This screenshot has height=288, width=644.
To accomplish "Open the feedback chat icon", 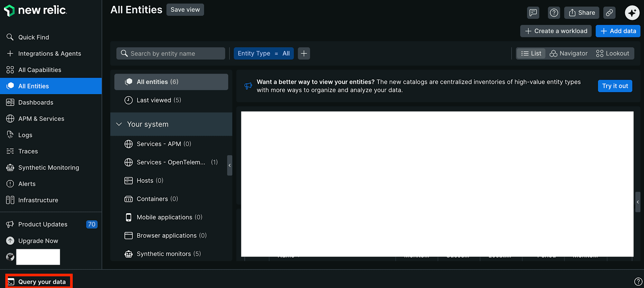I will [x=533, y=13].
